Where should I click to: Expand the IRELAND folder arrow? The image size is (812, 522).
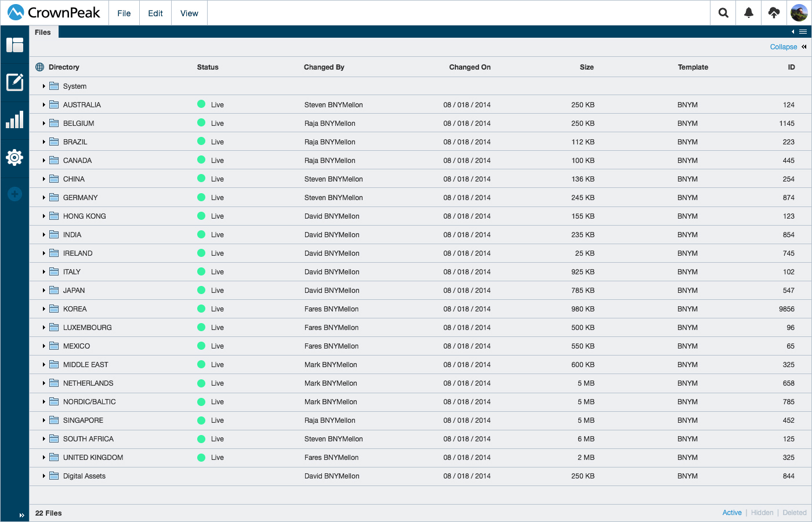point(43,253)
